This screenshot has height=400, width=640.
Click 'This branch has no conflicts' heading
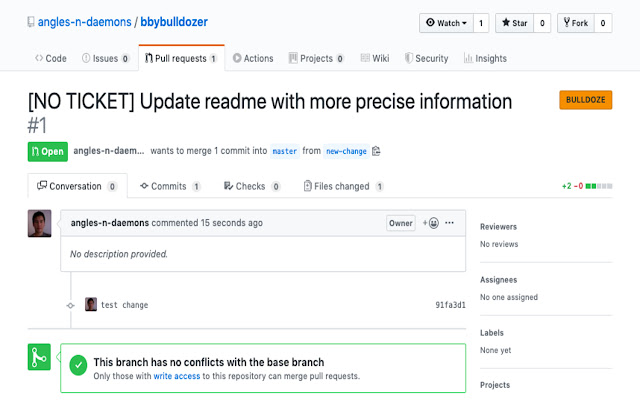209,362
